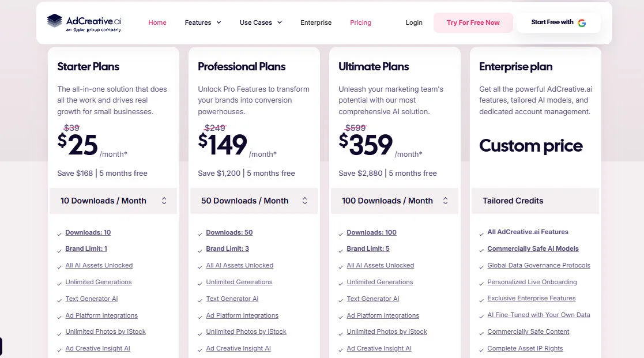Screen dimensions: 644x358
Task: Click the Login link
Action: pyautogui.click(x=413, y=22)
